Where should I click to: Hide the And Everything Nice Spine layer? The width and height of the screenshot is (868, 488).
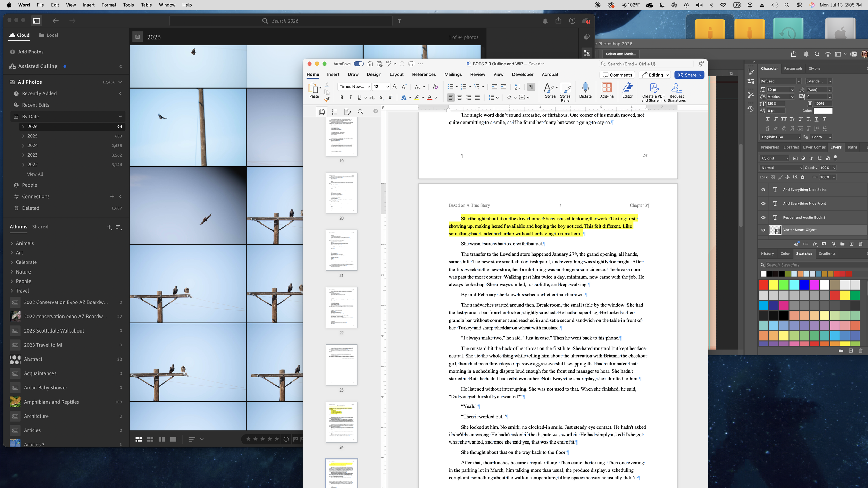point(763,190)
